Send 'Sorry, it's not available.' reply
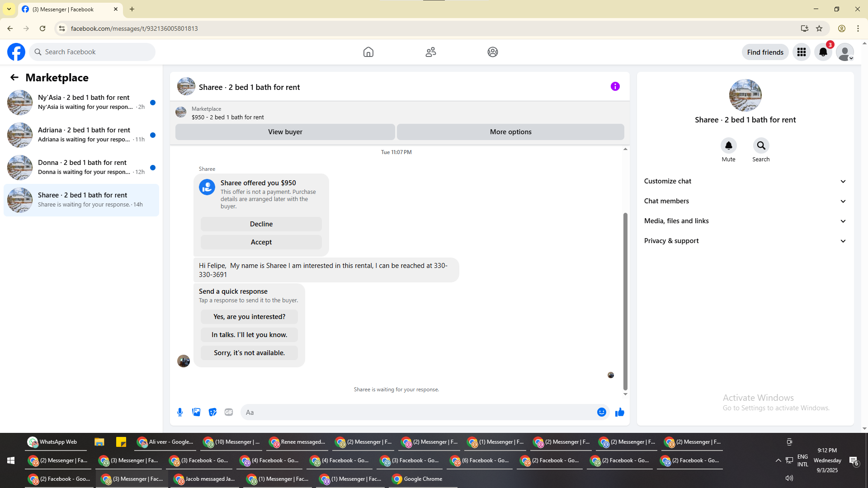This screenshot has height=488, width=868. coord(250,353)
